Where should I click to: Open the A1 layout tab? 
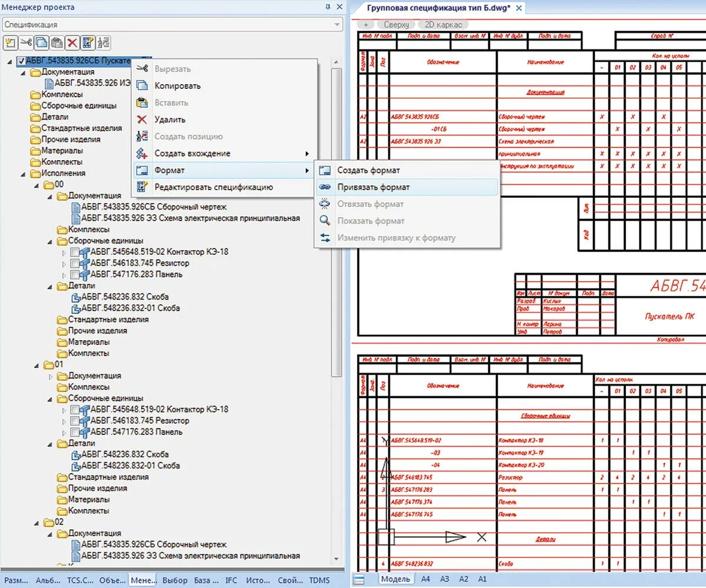pos(482,579)
